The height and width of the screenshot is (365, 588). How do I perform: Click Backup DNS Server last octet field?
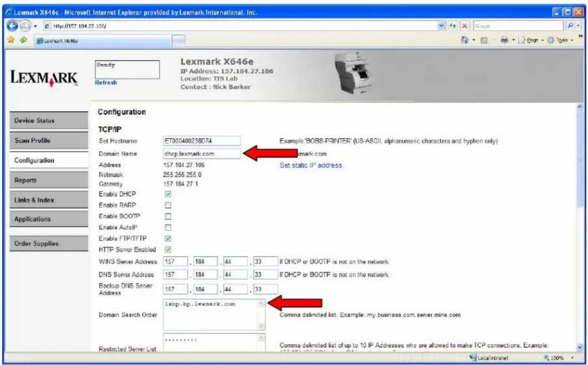tap(266, 289)
